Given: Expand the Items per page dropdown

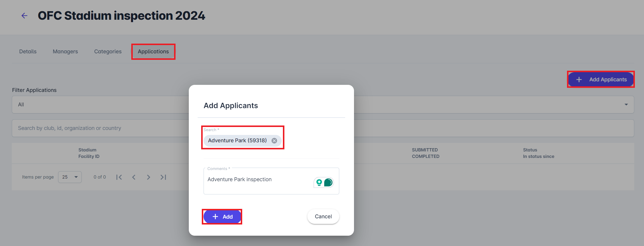Looking at the screenshot, I should point(70,177).
